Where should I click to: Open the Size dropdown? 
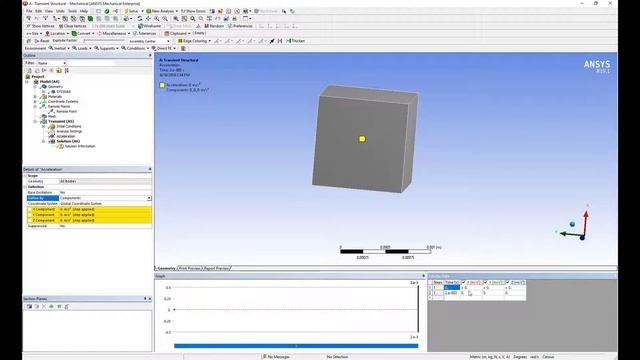pyautogui.click(x=34, y=33)
